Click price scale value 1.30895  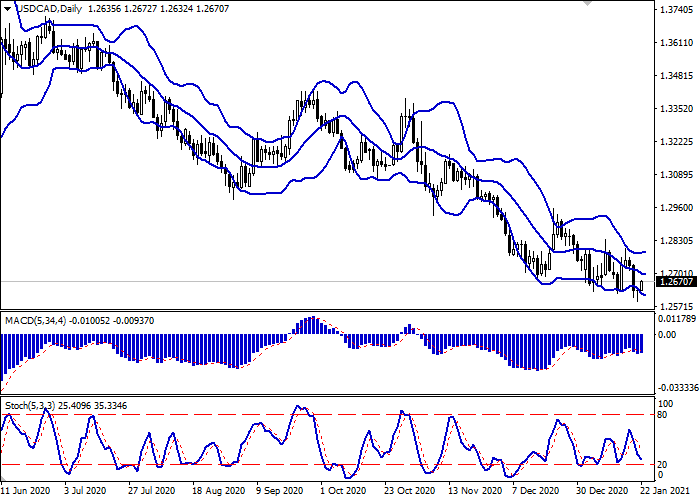[x=677, y=175]
